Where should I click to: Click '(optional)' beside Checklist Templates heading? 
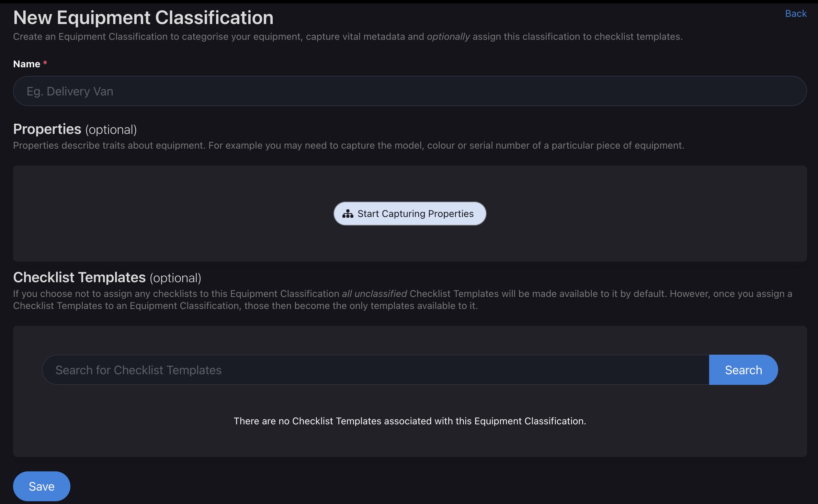point(175,278)
